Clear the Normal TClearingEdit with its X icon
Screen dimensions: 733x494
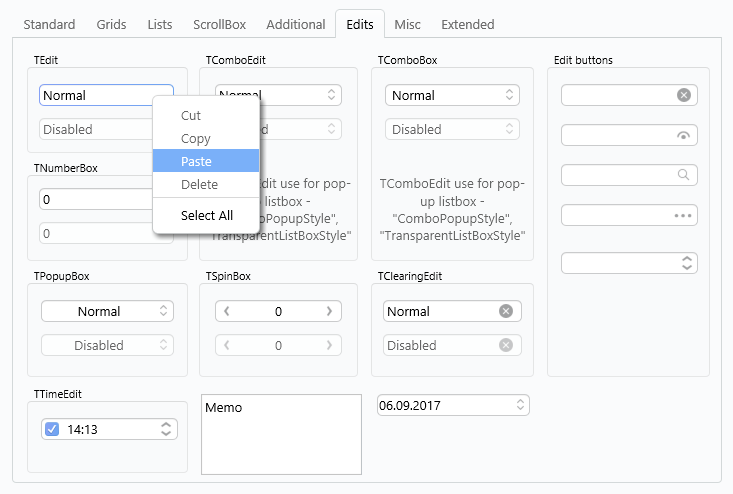pos(506,311)
